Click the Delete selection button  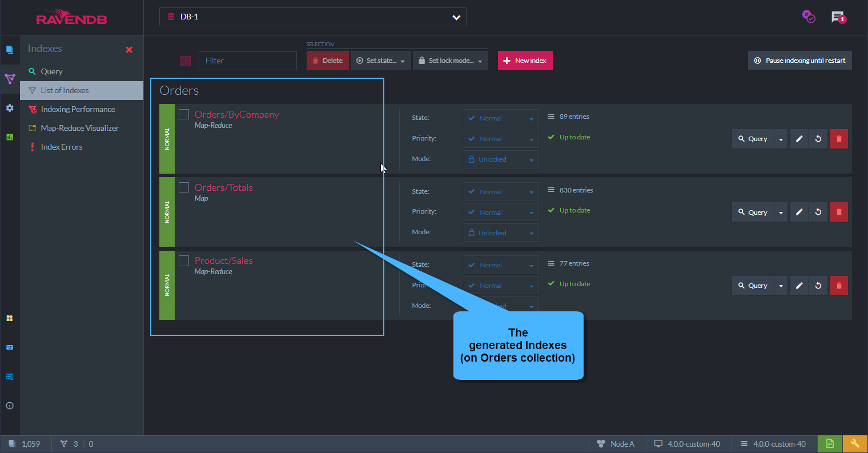click(x=328, y=61)
